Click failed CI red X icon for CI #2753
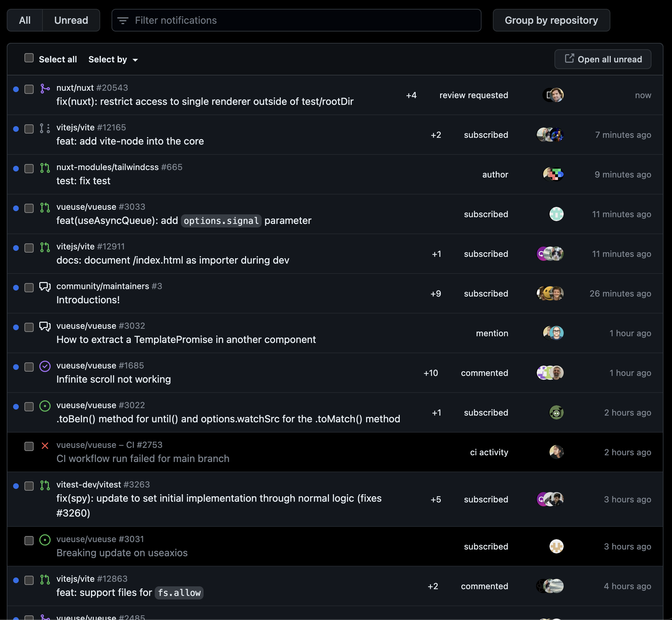 pyautogui.click(x=45, y=446)
